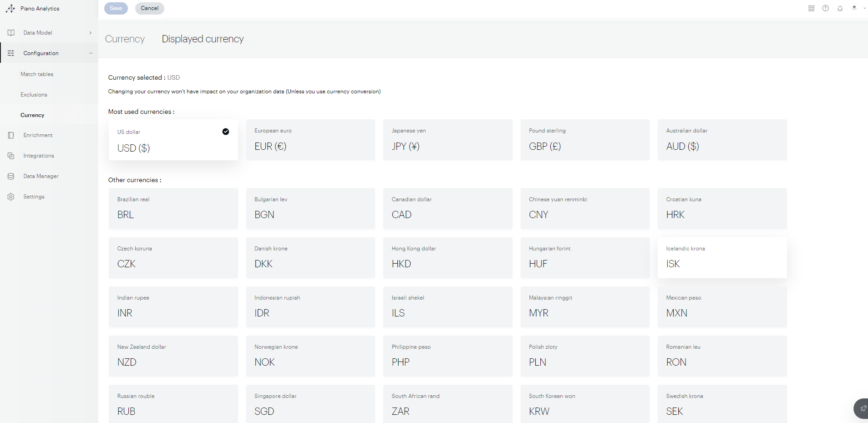The height and width of the screenshot is (423, 868).
Task: Select the Icelandic krona currency card
Action: (721, 258)
